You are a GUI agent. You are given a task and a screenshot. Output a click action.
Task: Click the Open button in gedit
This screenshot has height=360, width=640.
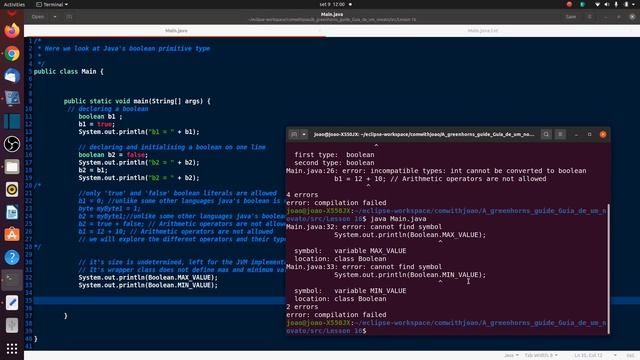38,17
